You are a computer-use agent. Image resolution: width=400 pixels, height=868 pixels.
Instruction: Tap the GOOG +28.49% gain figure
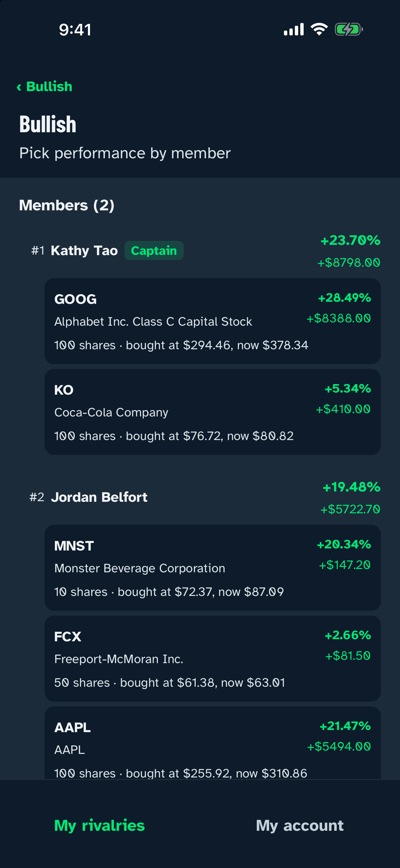pos(344,298)
